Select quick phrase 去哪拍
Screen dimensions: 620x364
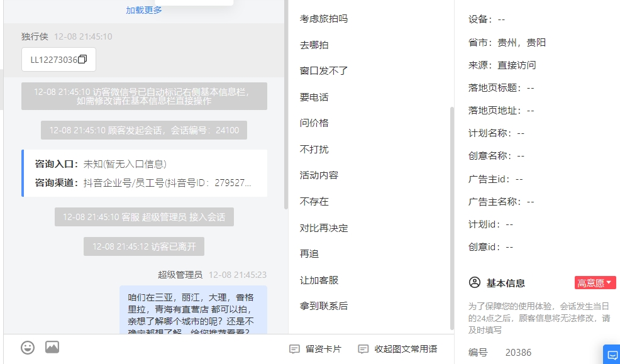click(x=314, y=45)
